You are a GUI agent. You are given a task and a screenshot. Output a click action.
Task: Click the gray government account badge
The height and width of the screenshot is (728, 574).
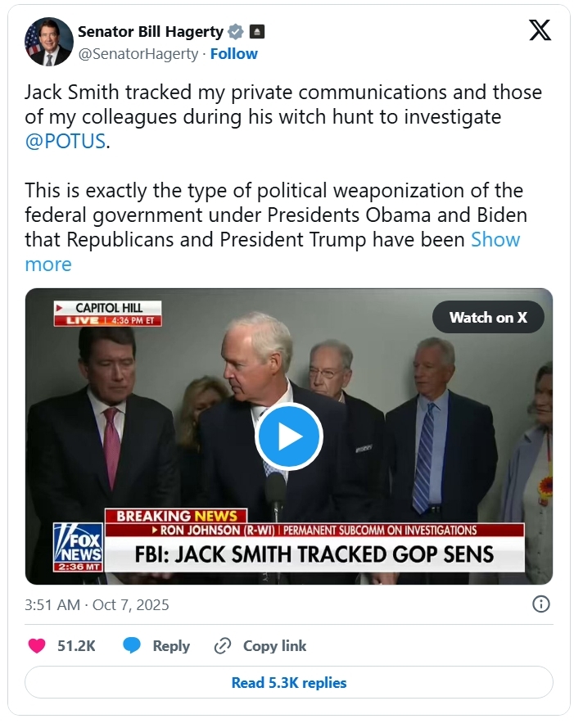click(257, 32)
